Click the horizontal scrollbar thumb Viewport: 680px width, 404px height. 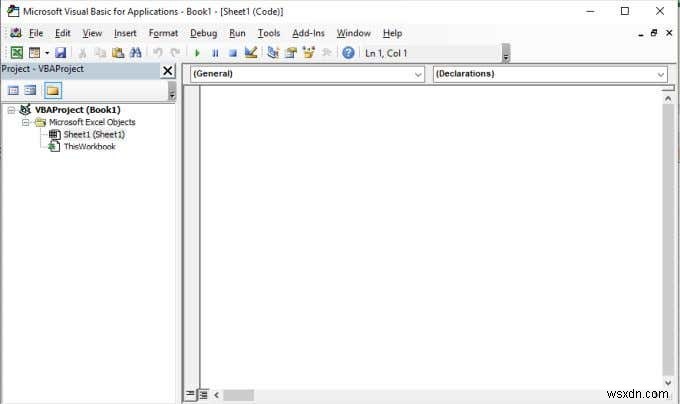pyautogui.click(x=238, y=395)
